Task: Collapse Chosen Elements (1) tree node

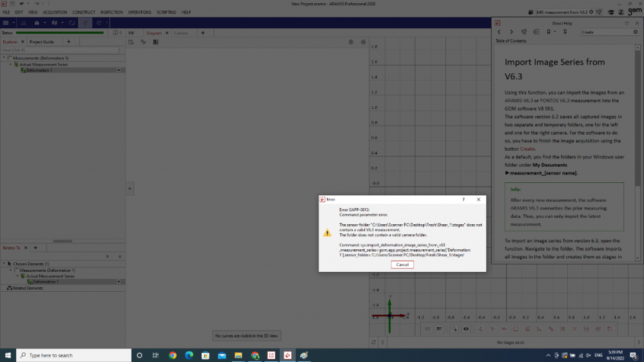Action: coord(4,264)
